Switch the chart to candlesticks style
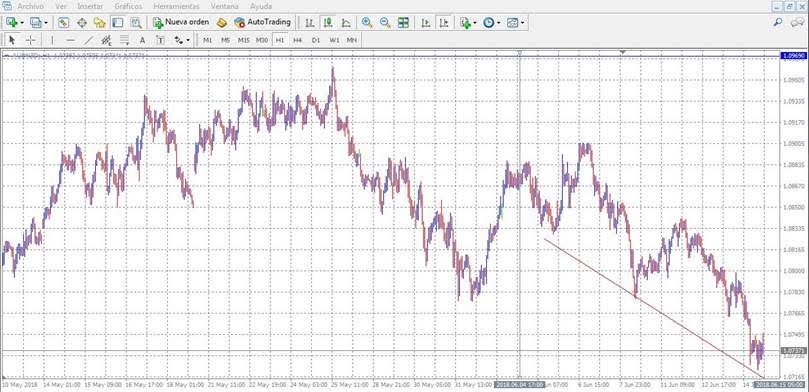 click(x=328, y=23)
